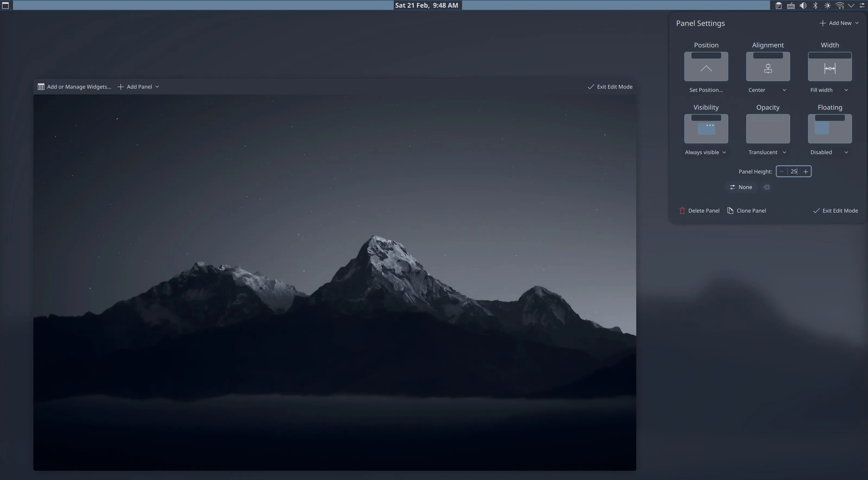Click the Visibility preview tile
This screenshot has width=868, height=480.
706,129
